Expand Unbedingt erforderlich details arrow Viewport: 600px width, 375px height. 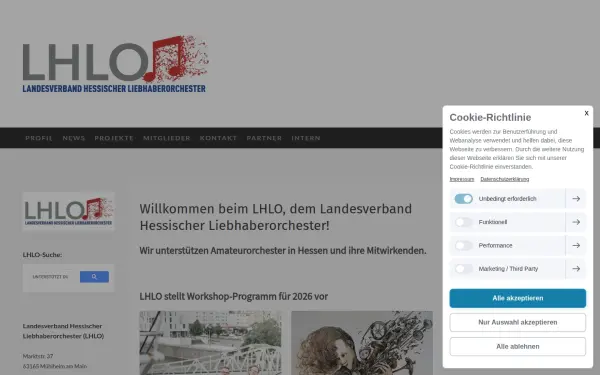pos(576,199)
